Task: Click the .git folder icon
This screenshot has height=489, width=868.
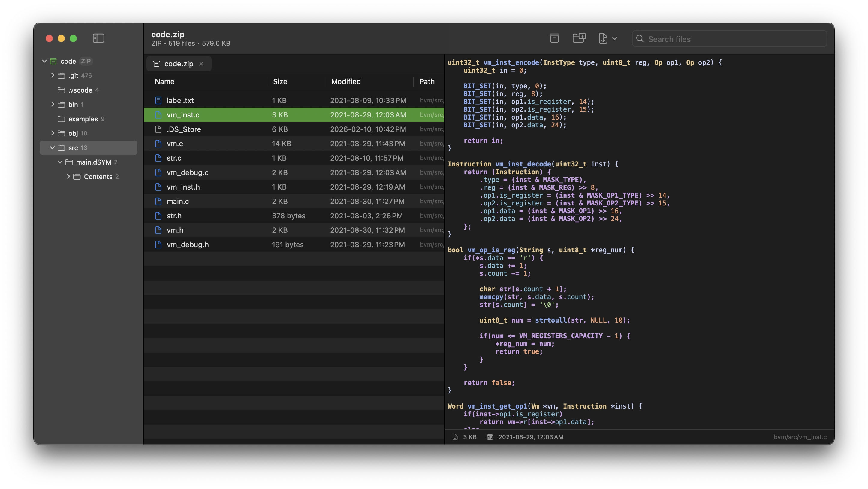Action: click(x=61, y=75)
